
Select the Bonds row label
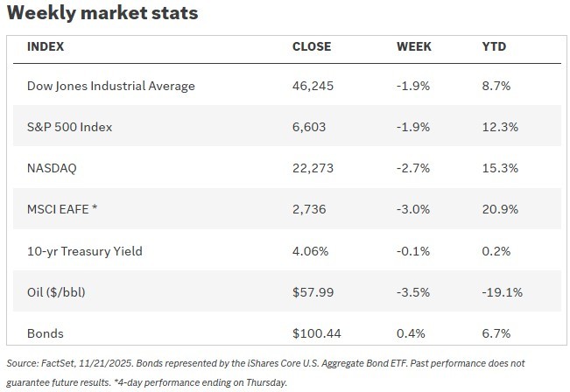click(x=46, y=333)
